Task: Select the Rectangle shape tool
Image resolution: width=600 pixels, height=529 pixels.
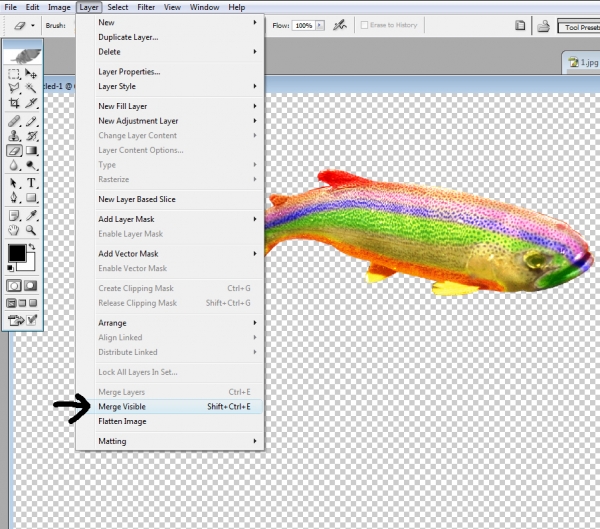Action: click(31, 198)
